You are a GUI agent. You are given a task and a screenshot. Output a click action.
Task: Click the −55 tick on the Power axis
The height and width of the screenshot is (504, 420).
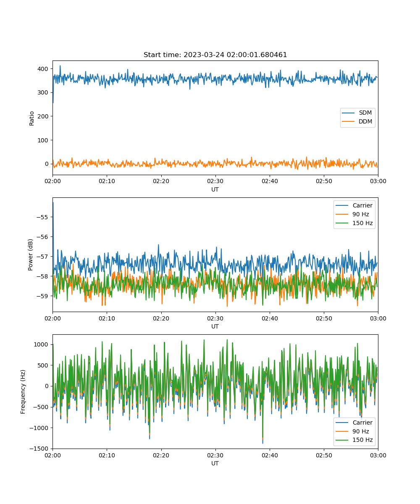(44, 217)
